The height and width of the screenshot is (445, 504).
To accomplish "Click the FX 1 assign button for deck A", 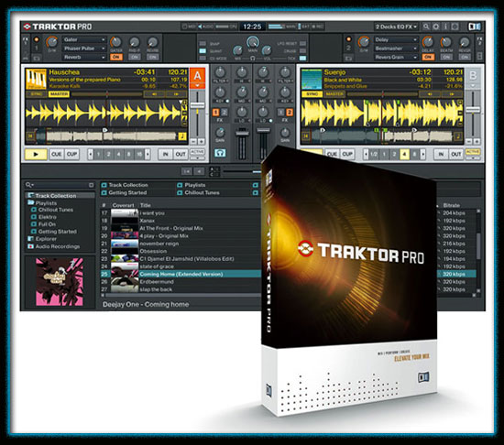I will click(x=215, y=112).
